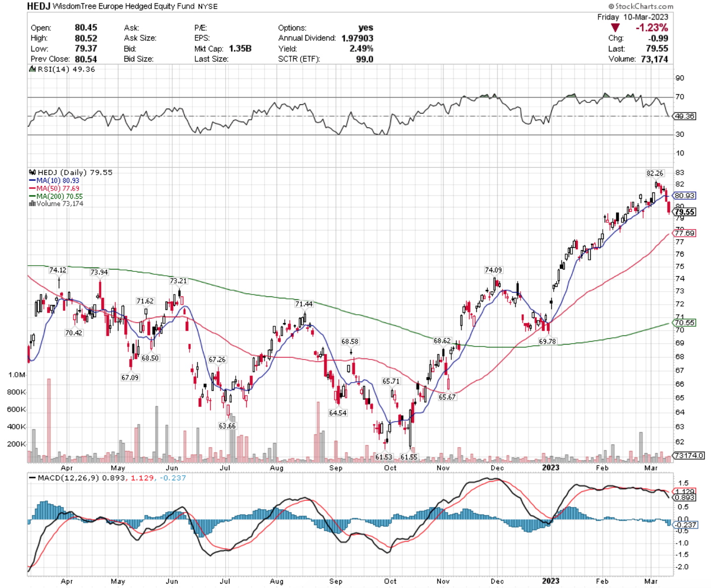Click the Options value yes
This screenshot has height=588, width=711.
366,28
